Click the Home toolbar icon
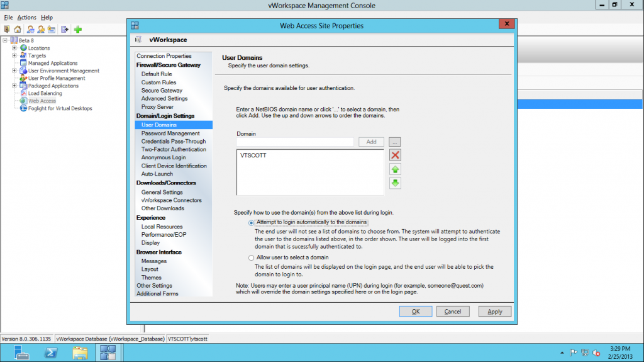Screen dimensions: 644x362 (18, 29)
